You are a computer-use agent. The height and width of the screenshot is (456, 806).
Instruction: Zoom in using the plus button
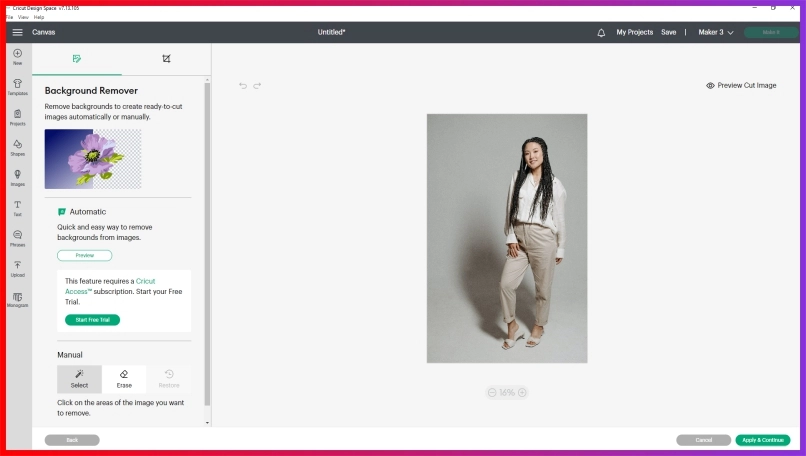pos(522,393)
